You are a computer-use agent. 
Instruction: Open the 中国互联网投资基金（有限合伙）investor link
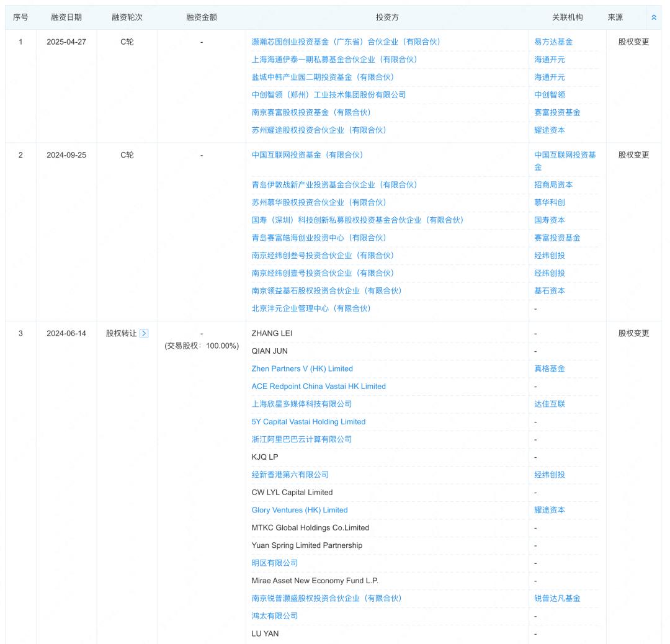click(307, 155)
